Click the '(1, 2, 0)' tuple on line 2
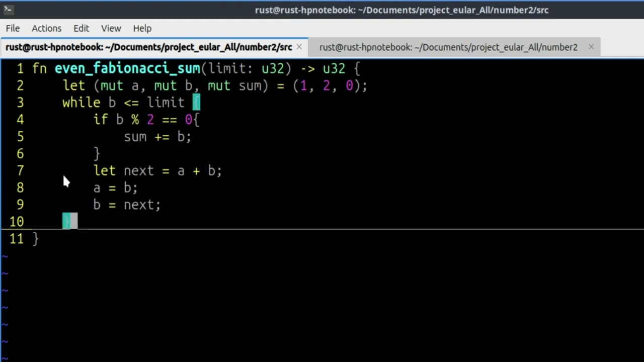This screenshot has width=644, height=362. 327,85
